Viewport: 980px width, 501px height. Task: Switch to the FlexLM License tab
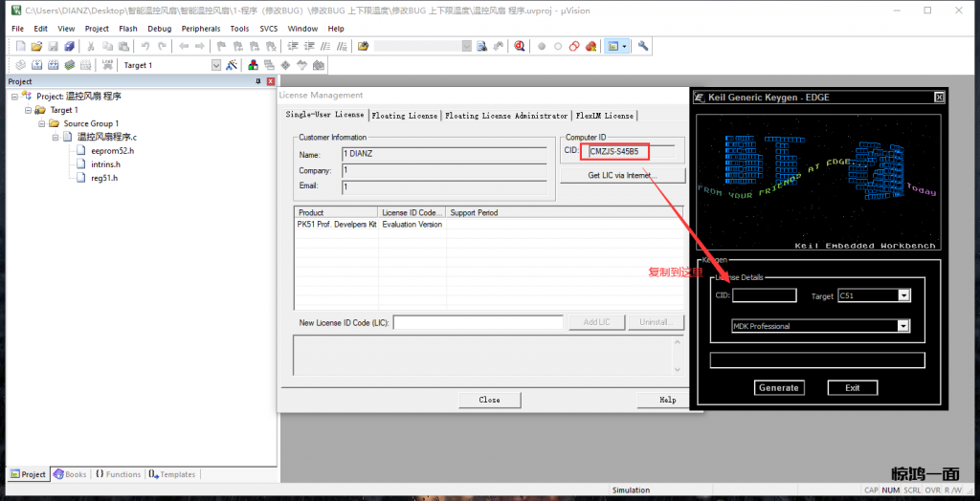(604, 116)
